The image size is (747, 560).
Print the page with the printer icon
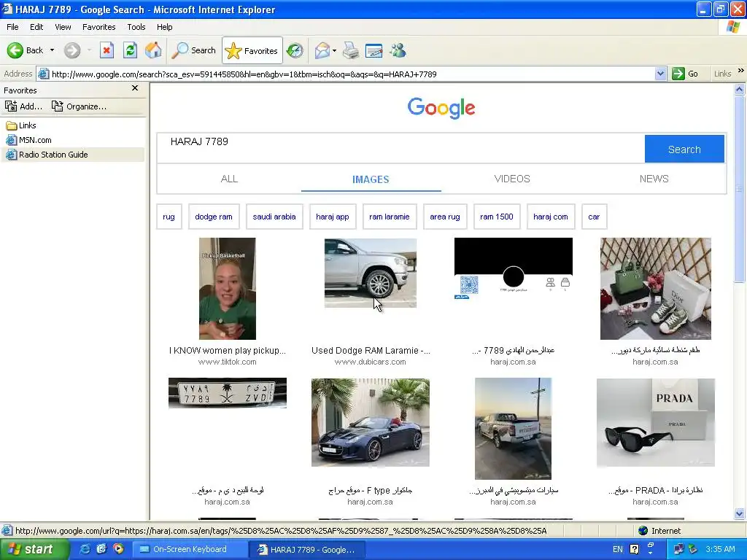point(351,50)
